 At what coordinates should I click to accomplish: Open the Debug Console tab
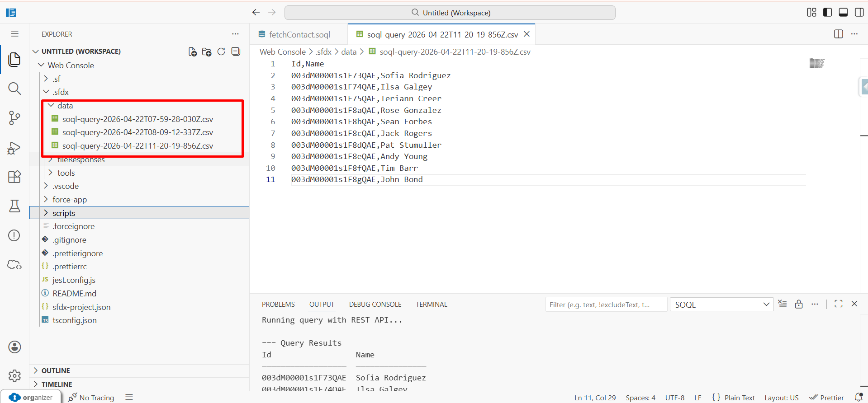point(375,305)
